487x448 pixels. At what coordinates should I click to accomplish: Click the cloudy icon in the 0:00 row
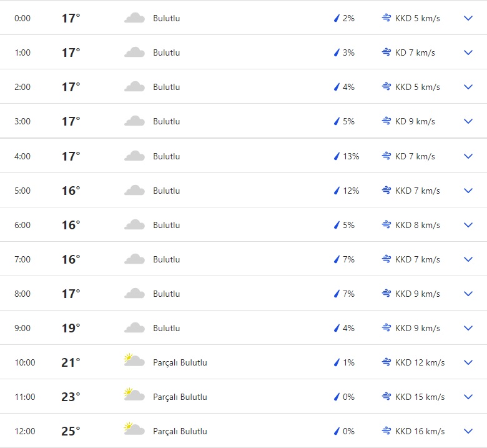click(134, 18)
